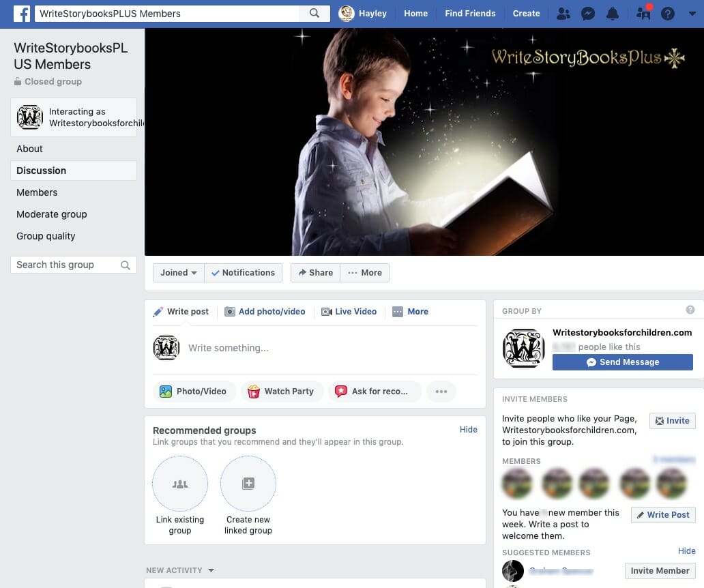Viewport: 704px width, 588px height.
Task: Click the Send Message button
Action: coord(623,362)
